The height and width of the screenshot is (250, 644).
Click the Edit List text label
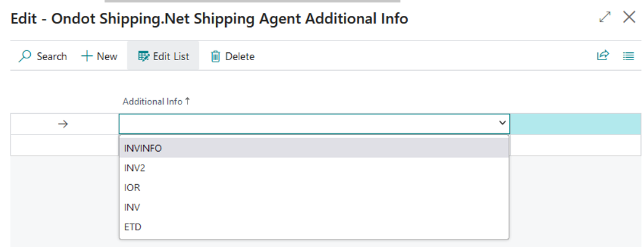171,56
